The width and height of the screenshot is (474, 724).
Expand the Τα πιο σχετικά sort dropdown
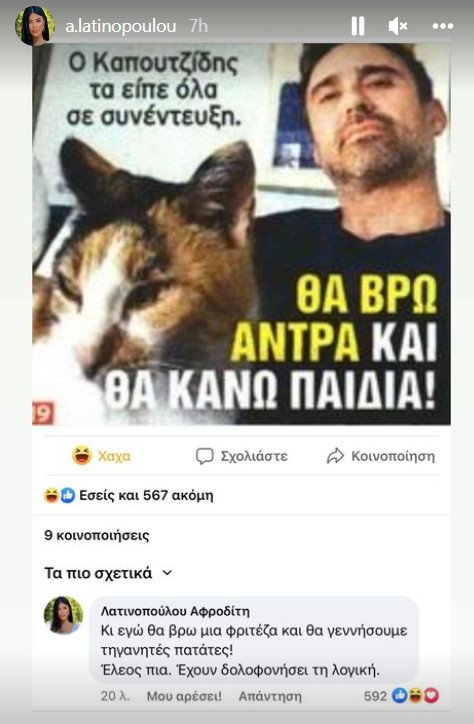[108, 573]
